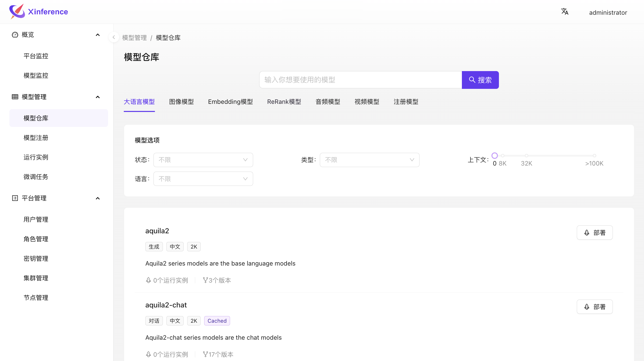Switch to the 图像模型 tab
This screenshot has width=644, height=361.
pos(181,102)
